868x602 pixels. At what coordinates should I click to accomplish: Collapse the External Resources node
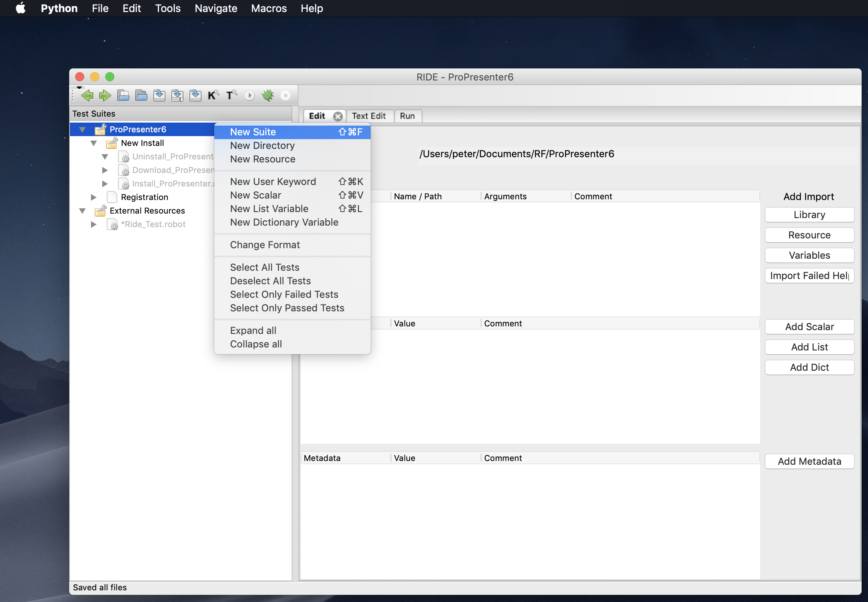[82, 211]
